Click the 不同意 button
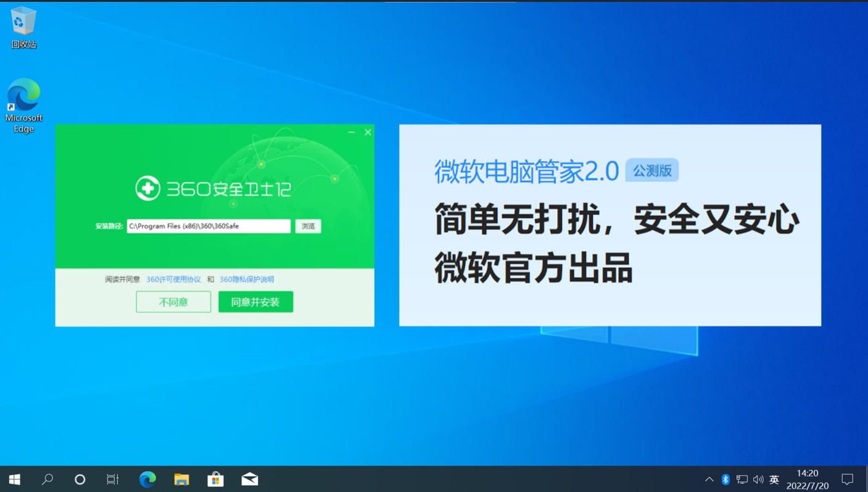868x492 pixels. [x=173, y=302]
